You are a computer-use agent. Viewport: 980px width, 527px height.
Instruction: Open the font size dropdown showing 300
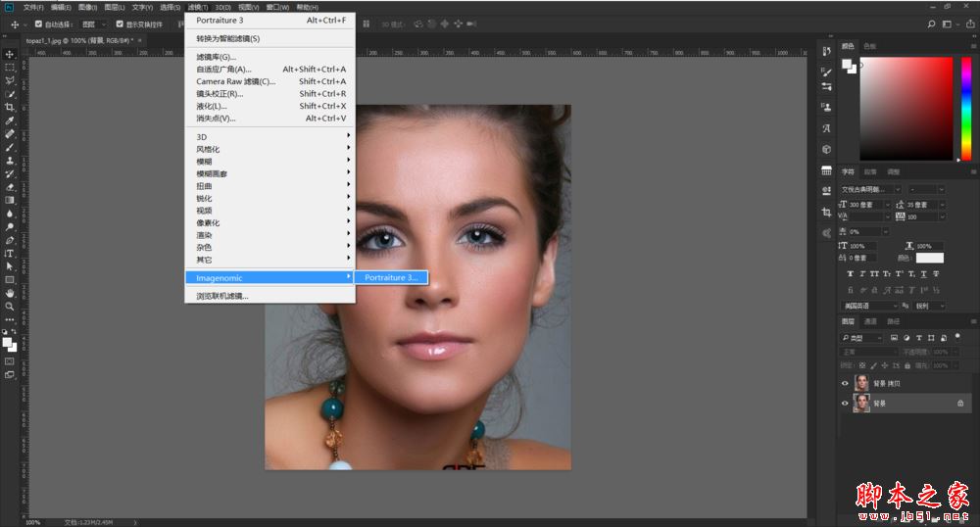pyautogui.click(x=868, y=204)
